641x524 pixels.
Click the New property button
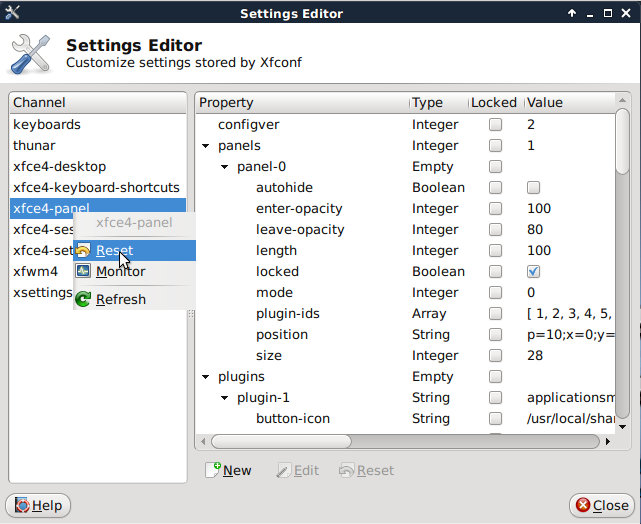(x=228, y=470)
